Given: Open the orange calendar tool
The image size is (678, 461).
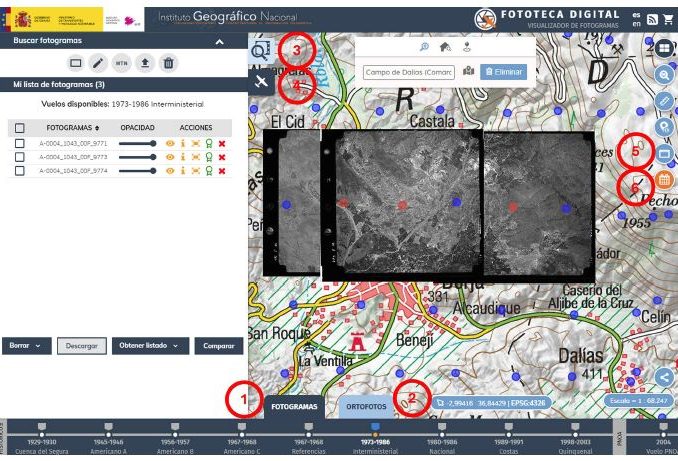Looking at the screenshot, I should click(663, 181).
